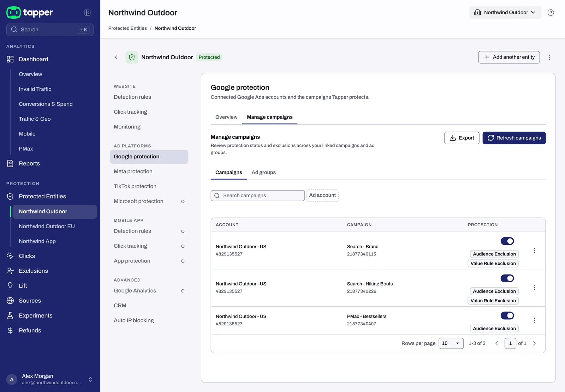Open Protected Entities breadcrumb link
This screenshot has width=565, height=392.
click(x=127, y=28)
